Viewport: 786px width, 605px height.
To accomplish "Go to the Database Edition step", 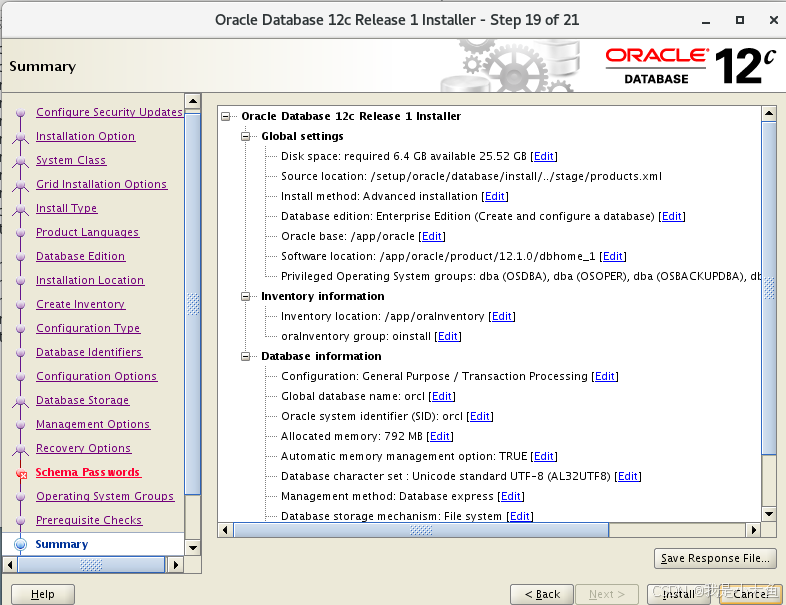I will pyautogui.click(x=80, y=256).
